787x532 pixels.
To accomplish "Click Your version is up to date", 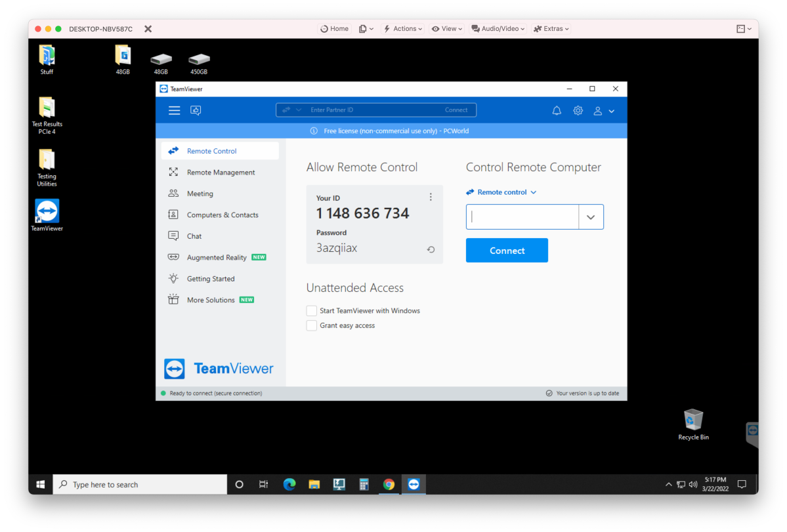I will click(x=587, y=393).
